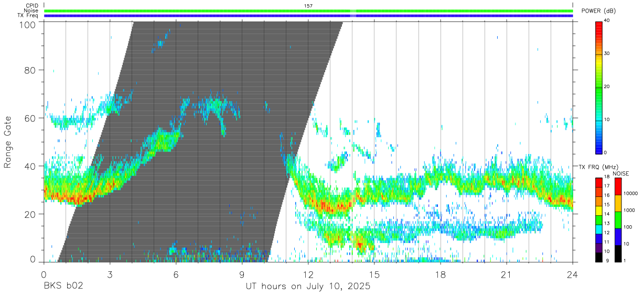
Task: Click the UT hour tick label 3
Action: 110,274
